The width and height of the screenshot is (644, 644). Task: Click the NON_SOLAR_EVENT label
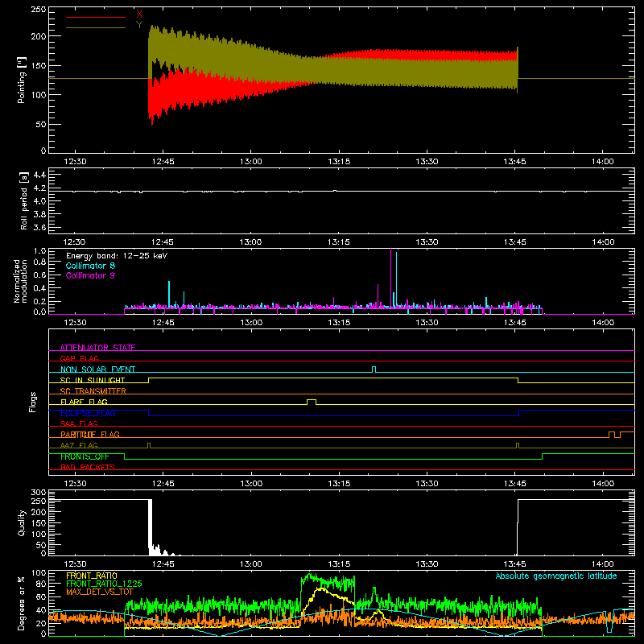coord(97,369)
